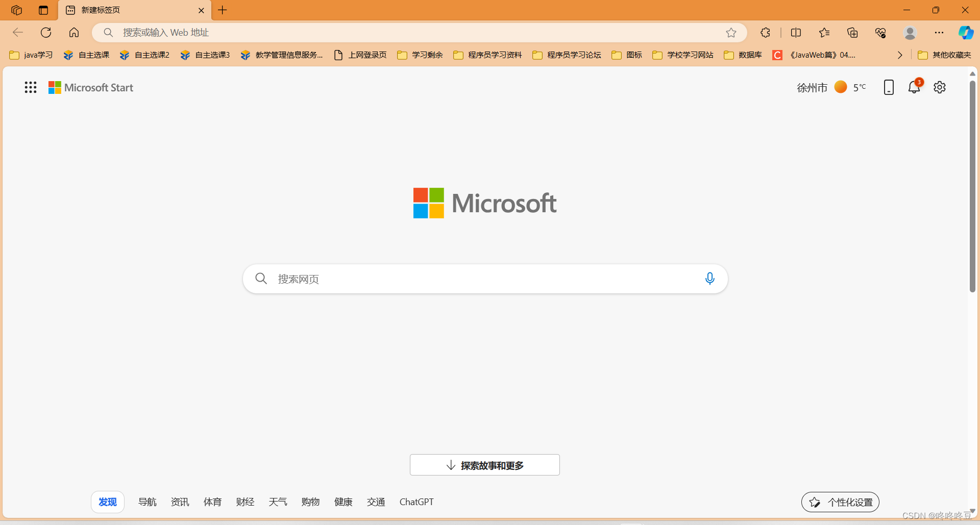Select the 购物 tab
The width and height of the screenshot is (980, 525).
311,502
